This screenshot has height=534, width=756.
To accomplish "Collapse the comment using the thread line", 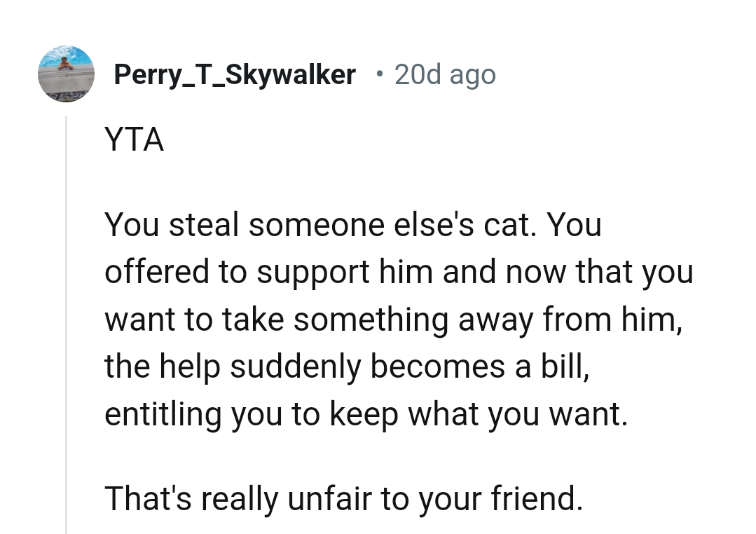I will click(x=67, y=322).
